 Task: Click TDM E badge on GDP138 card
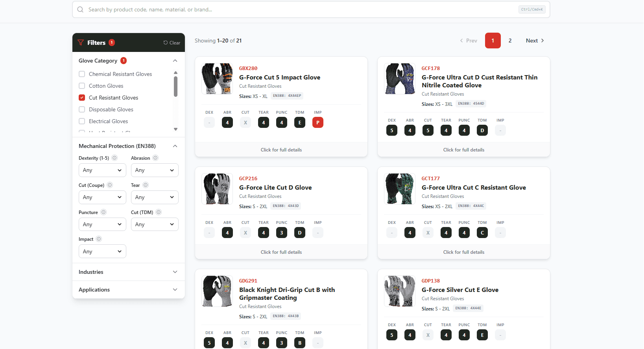[x=482, y=335]
